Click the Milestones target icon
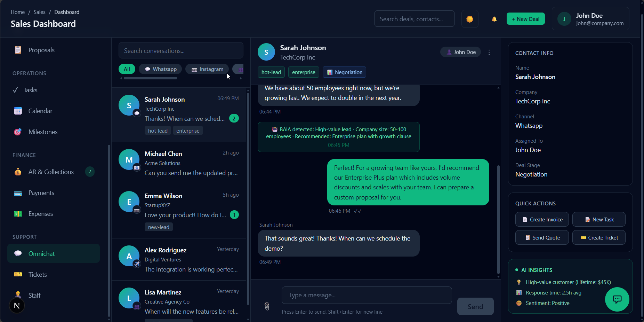The width and height of the screenshot is (644, 322). (x=17, y=132)
